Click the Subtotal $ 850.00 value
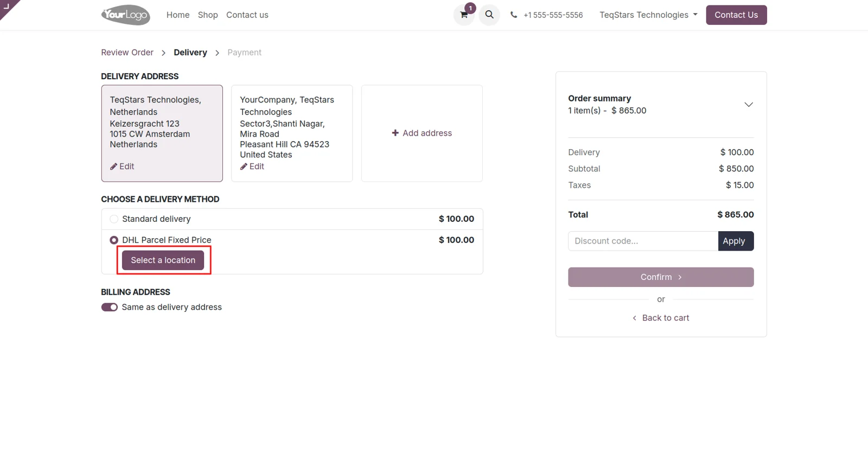The image size is (868, 453). [736, 169]
